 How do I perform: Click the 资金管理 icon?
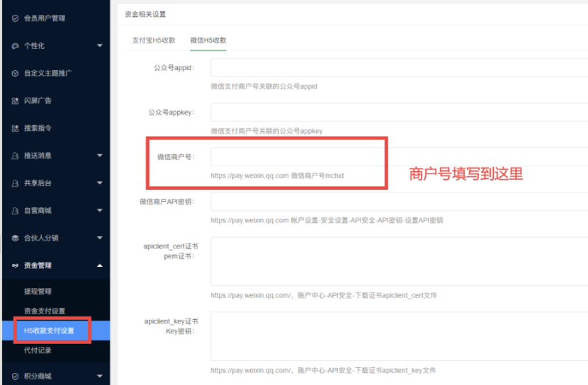(15, 265)
